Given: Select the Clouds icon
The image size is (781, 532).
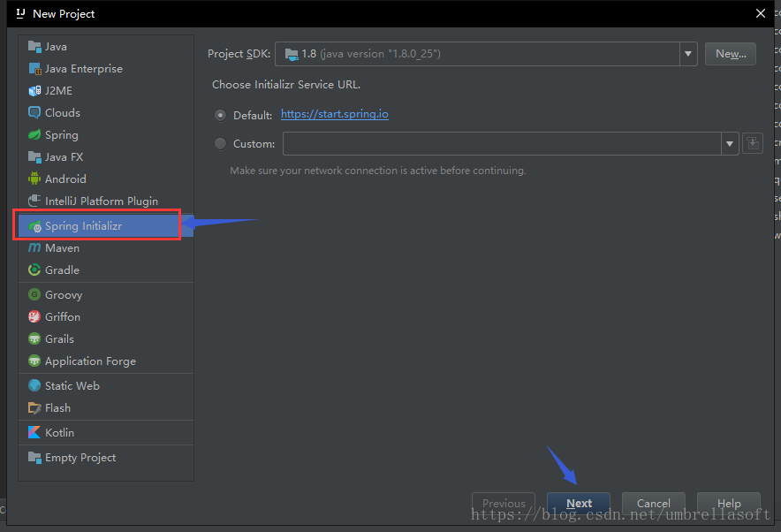Looking at the screenshot, I should point(34,112).
